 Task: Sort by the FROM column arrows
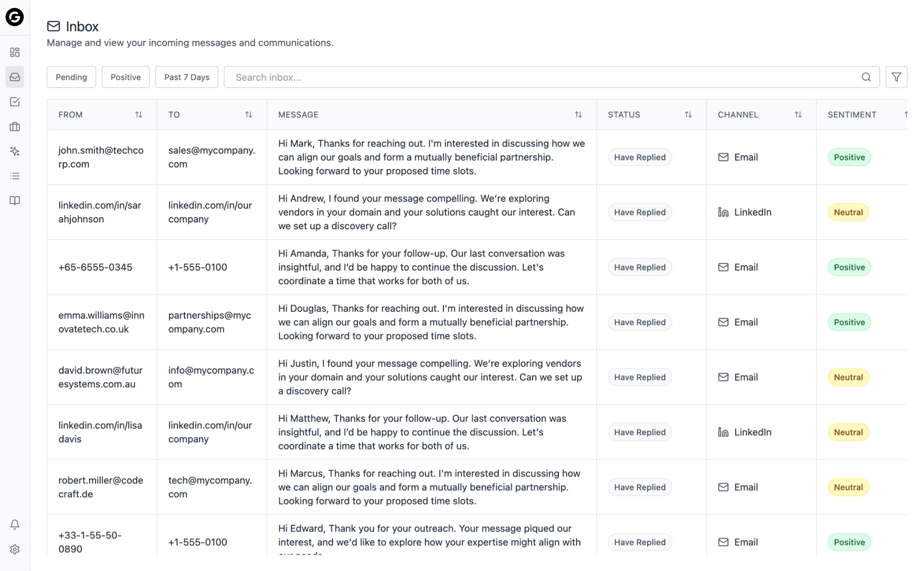(x=138, y=114)
